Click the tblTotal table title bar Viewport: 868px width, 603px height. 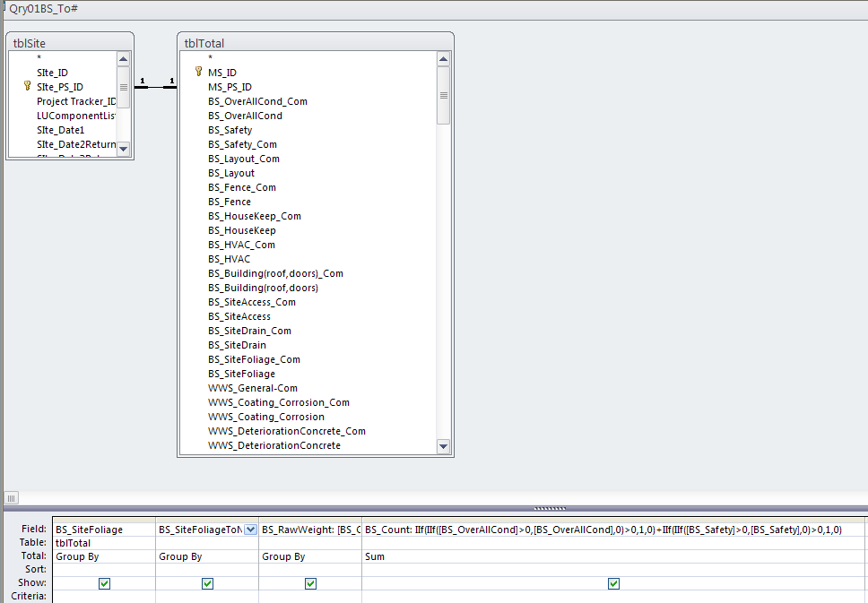tap(316, 43)
